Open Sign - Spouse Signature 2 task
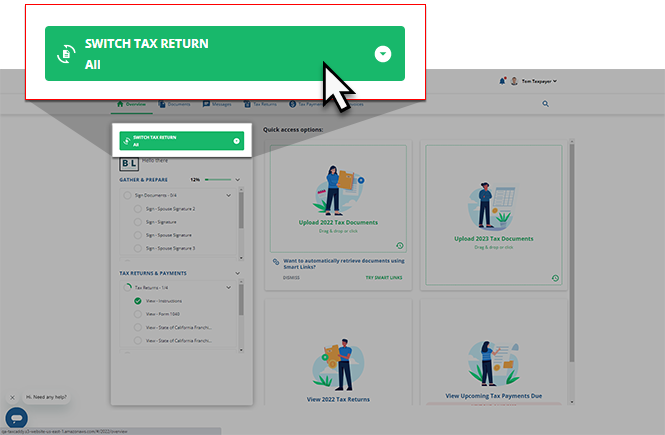 tap(170, 209)
